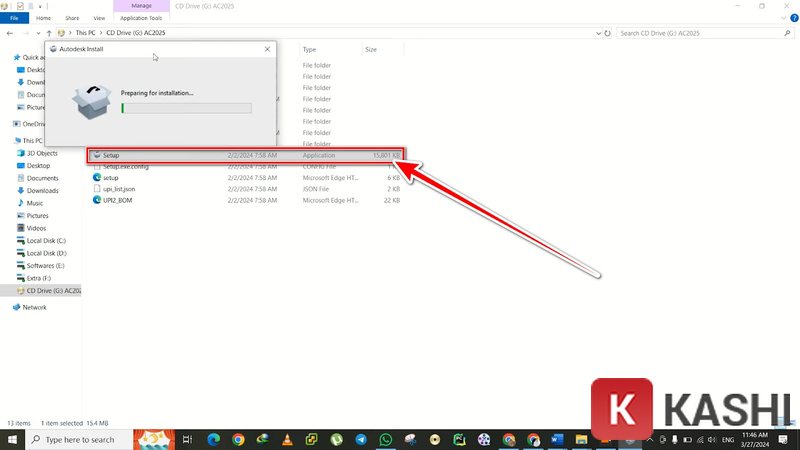Screen dimensions: 800x450
Task: Open the Extra (F:) drive
Action: [39, 278]
